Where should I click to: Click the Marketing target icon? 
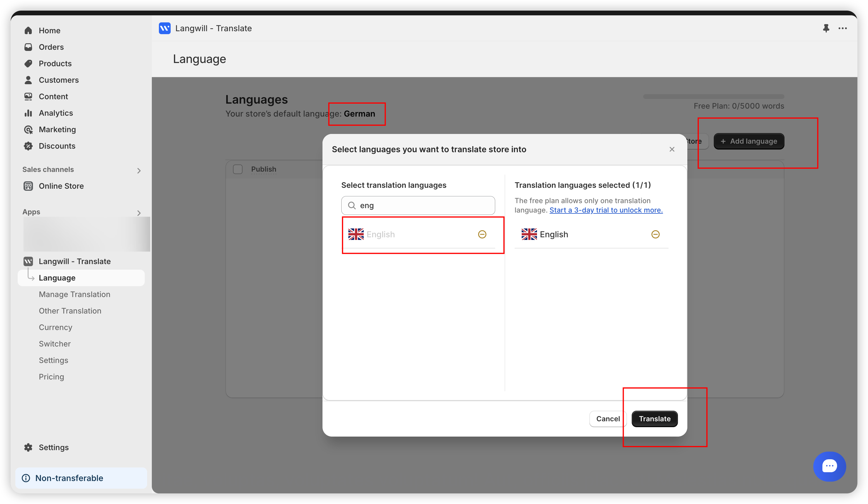pos(28,130)
